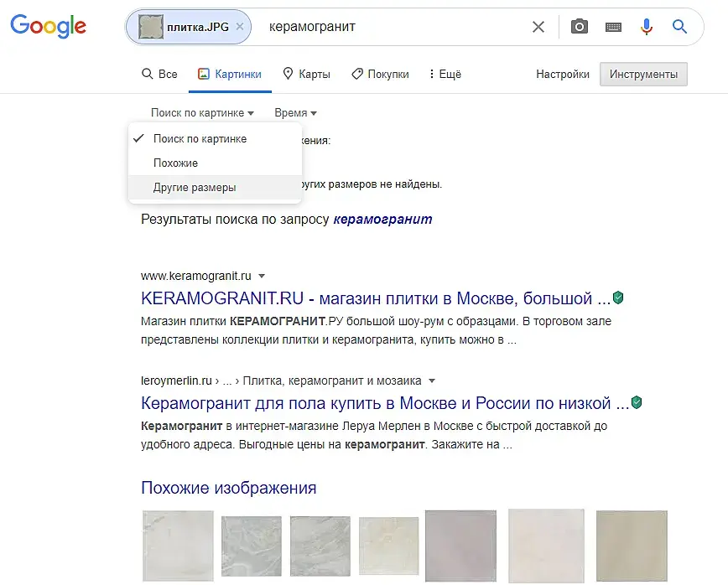The width and height of the screenshot is (728, 585).
Task: Open Керамогранит для пола купить result
Action: [x=385, y=403]
